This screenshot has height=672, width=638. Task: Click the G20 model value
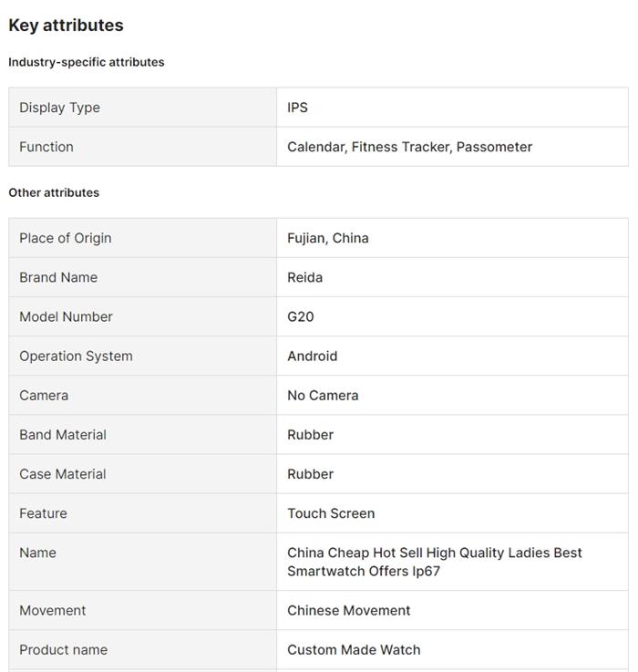(x=300, y=316)
